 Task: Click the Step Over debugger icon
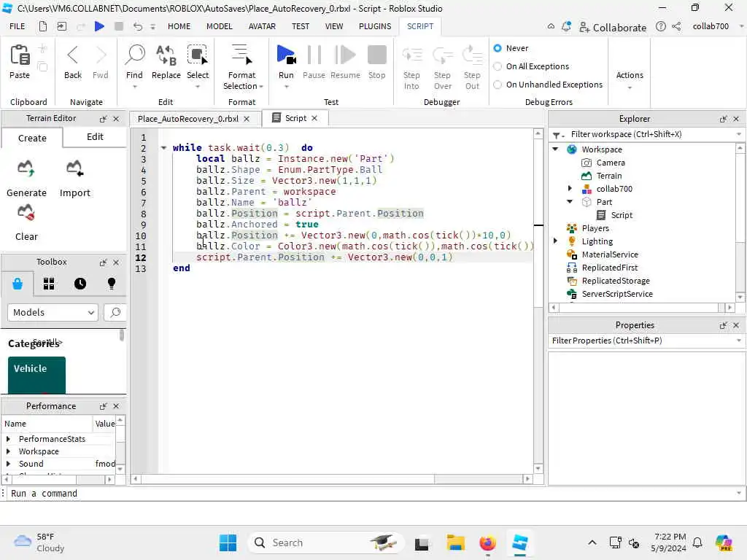(442, 55)
